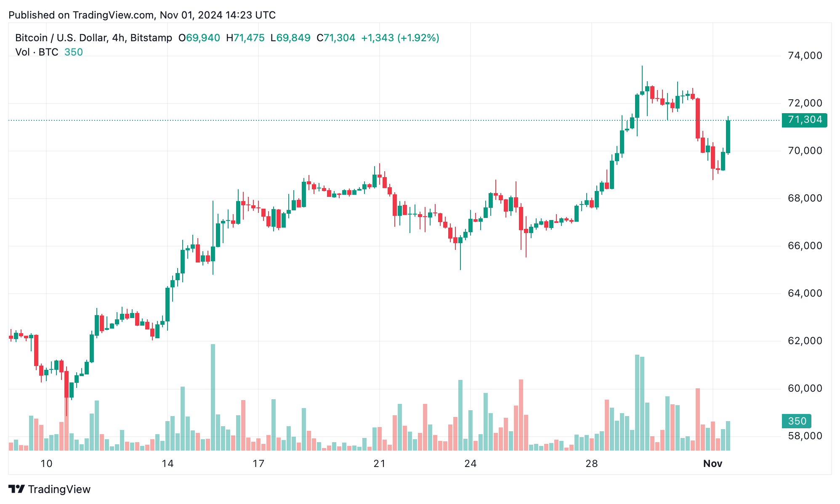Click the date label 10 on time axis

pyautogui.click(x=46, y=464)
